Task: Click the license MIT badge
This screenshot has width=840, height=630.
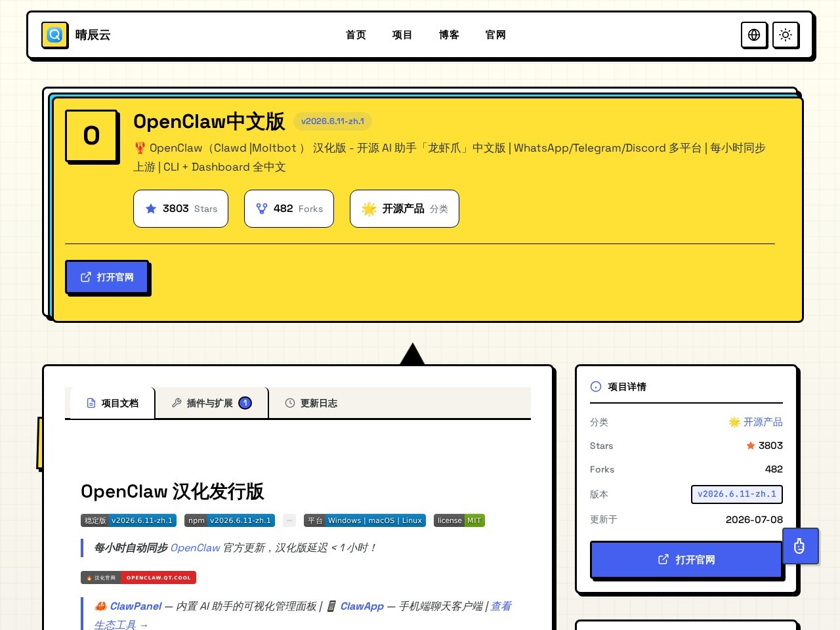Action: pyautogui.click(x=459, y=520)
